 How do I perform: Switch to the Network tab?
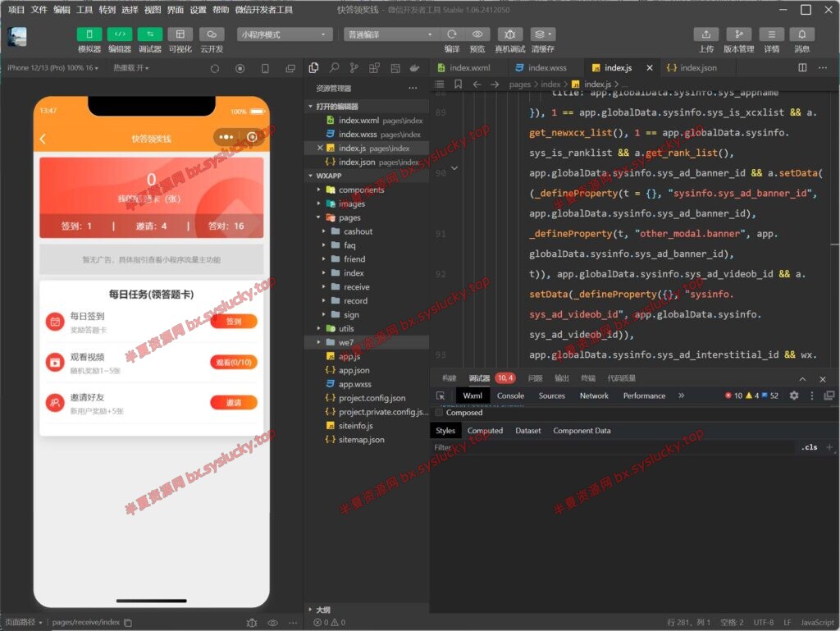tap(594, 396)
